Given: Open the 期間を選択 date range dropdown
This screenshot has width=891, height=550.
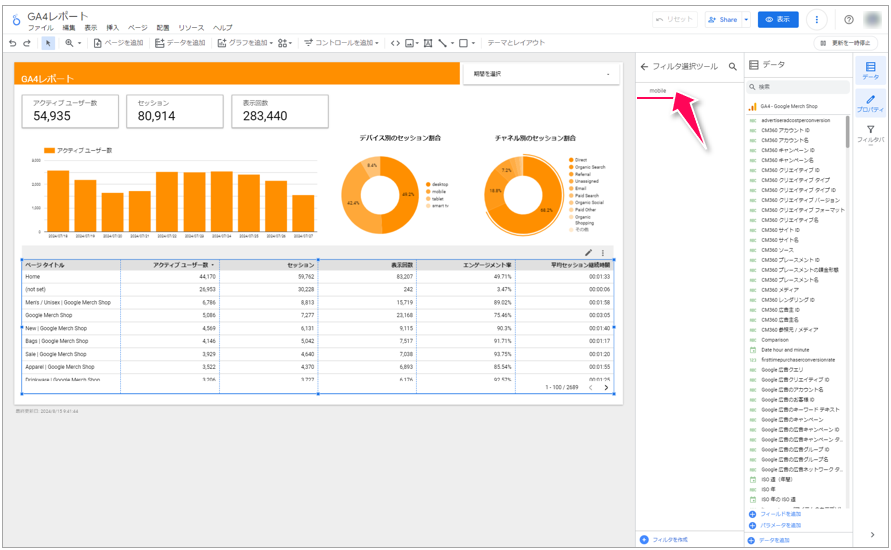Looking at the screenshot, I should point(541,74).
